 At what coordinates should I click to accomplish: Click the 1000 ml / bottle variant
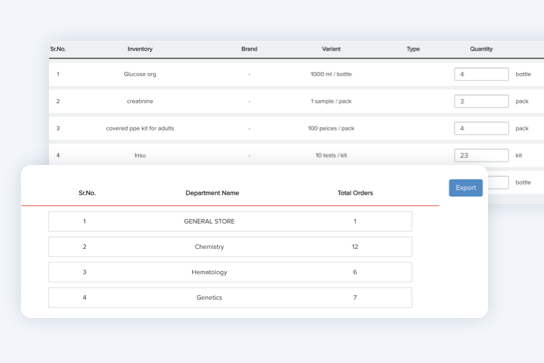point(331,74)
